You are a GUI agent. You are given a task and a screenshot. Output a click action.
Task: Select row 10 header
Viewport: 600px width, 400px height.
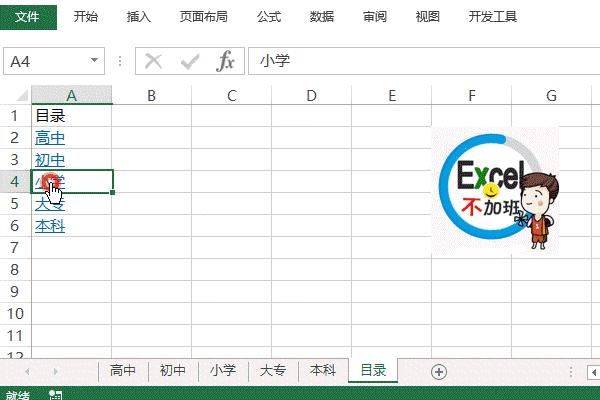(15, 313)
